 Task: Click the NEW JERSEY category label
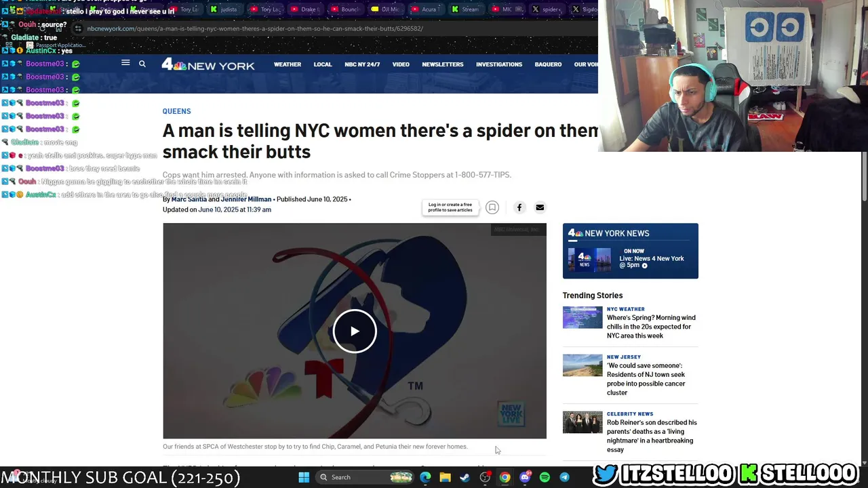point(624,357)
